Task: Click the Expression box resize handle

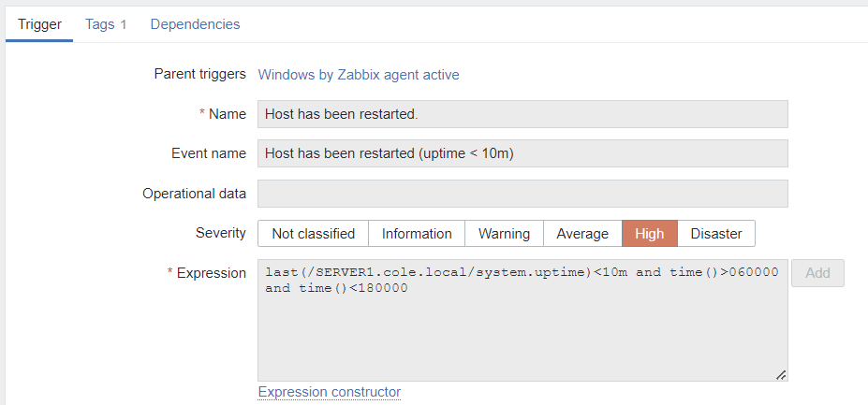Action: (x=781, y=375)
